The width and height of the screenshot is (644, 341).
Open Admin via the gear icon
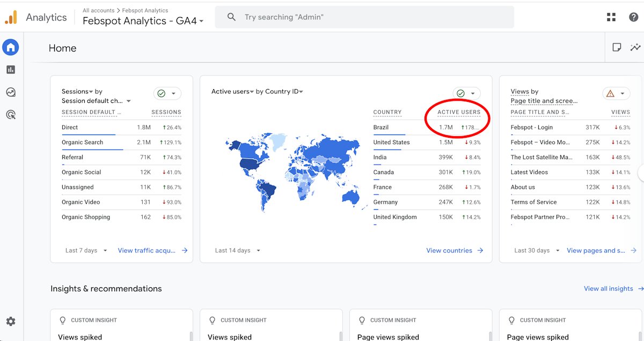(11, 321)
